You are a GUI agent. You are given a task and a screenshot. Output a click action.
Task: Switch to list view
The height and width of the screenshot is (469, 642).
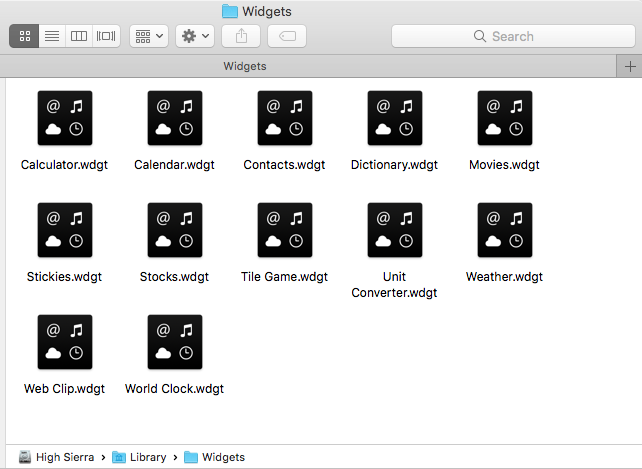pos(52,36)
